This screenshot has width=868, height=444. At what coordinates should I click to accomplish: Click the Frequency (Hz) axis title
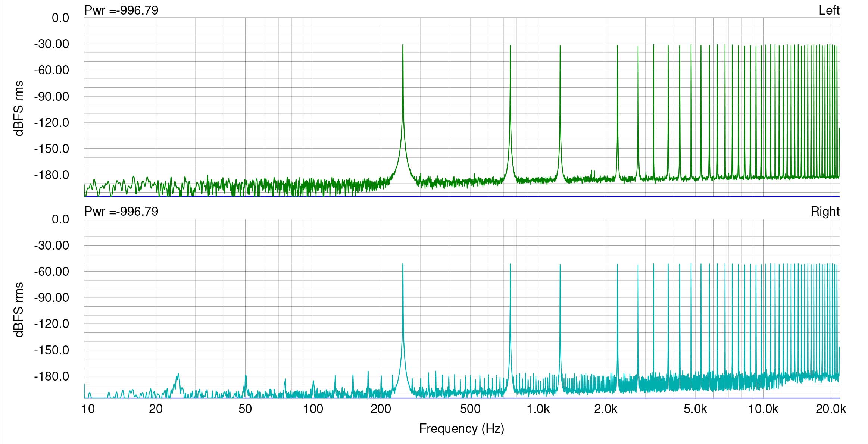(462, 428)
